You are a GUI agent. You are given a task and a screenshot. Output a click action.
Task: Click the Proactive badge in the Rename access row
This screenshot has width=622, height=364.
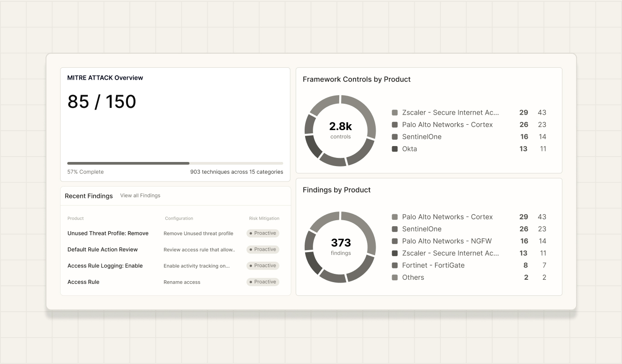click(x=263, y=282)
